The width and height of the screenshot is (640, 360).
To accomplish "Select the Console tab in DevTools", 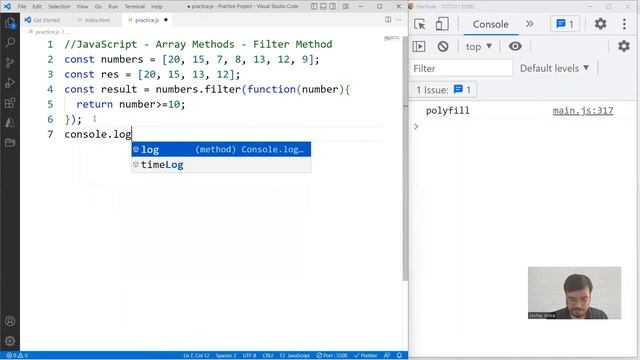I will pos(491,24).
